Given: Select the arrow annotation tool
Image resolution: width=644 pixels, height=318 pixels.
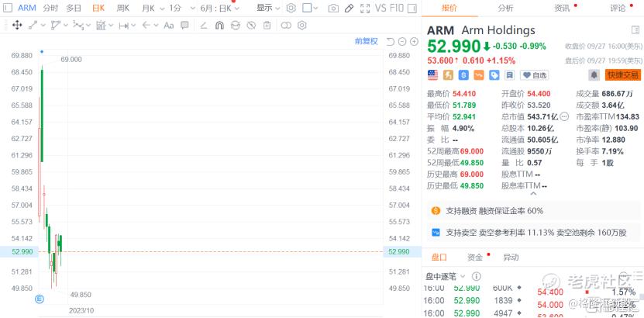Looking at the screenshot, I should pyautogui.click(x=146, y=26).
